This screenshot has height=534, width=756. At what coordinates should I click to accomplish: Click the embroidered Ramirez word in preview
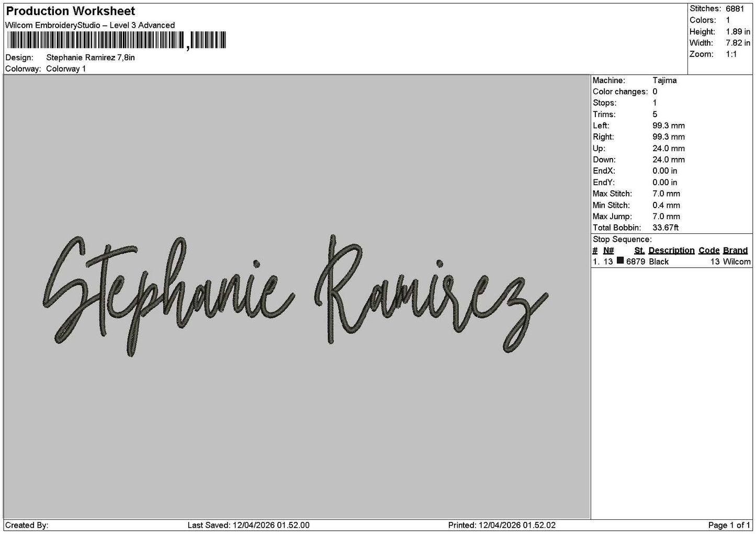tap(432, 294)
